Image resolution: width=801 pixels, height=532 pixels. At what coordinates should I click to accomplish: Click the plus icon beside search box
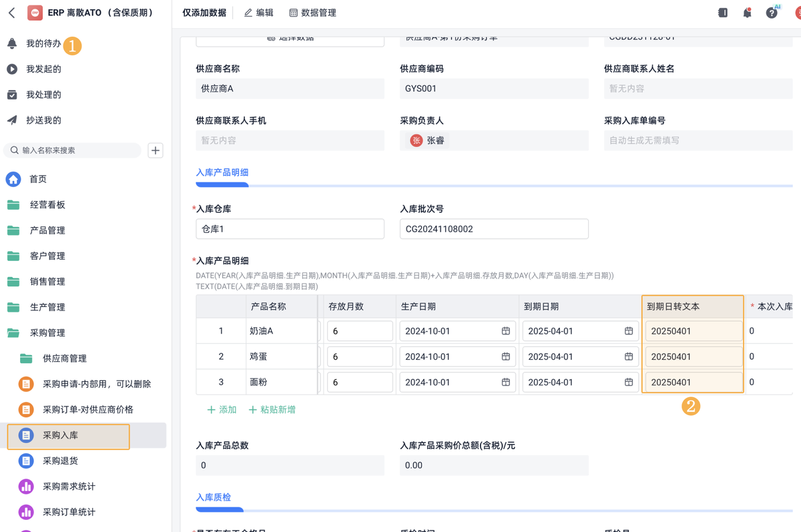[156, 150]
